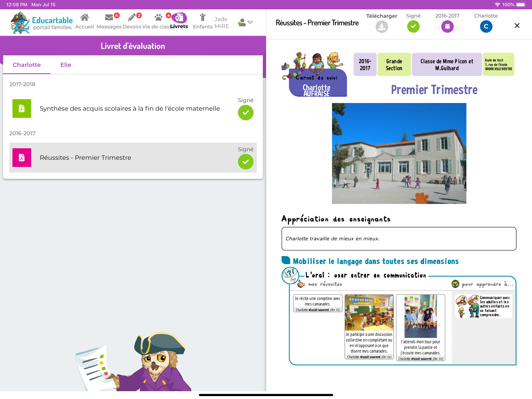Viewport: 532px width, 399px height.
Task: Switch to Elie tab
Action: tap(66, 65)
